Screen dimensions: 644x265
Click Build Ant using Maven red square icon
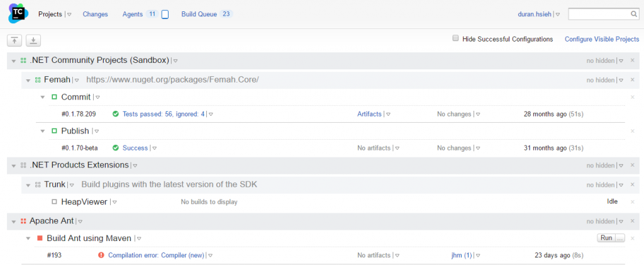coord(40,239)
